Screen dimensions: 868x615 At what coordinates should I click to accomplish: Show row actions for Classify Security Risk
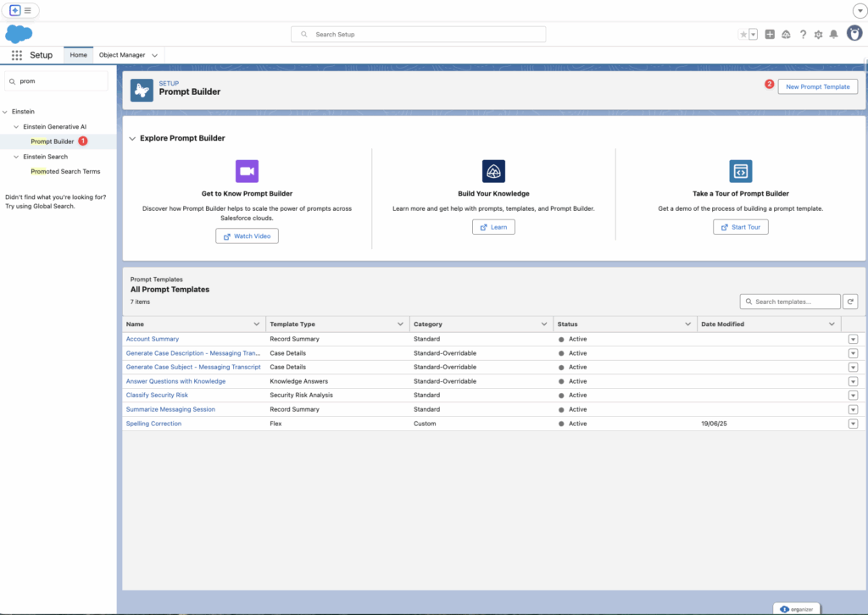pos(853,396)
